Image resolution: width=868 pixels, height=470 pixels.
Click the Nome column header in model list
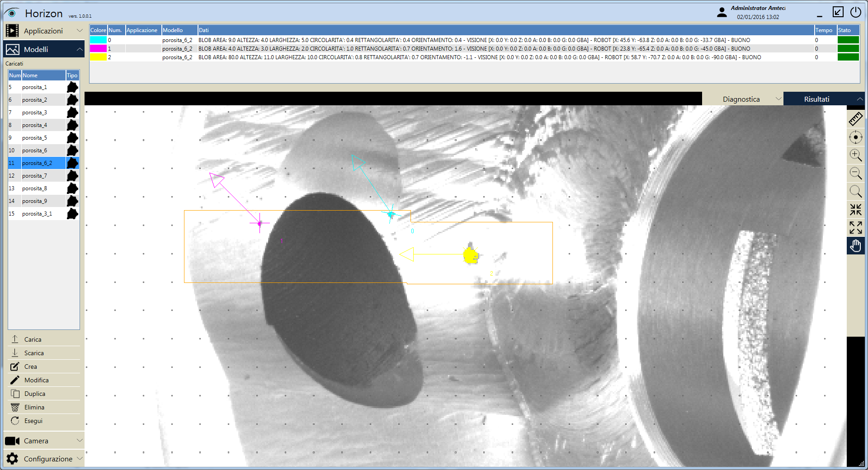(x=43, y=75)
